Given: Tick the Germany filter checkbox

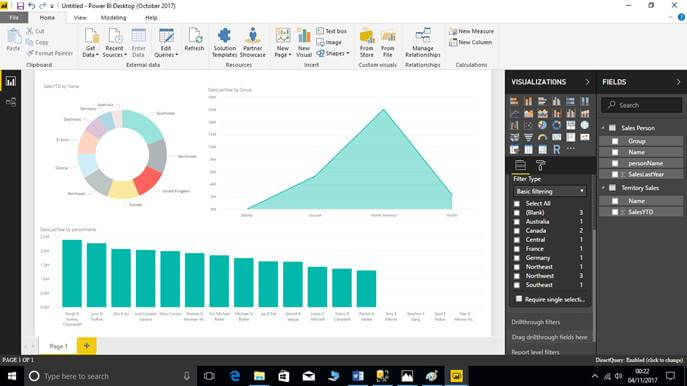Looking at the screenshot, I should click(x=517, y=258).
